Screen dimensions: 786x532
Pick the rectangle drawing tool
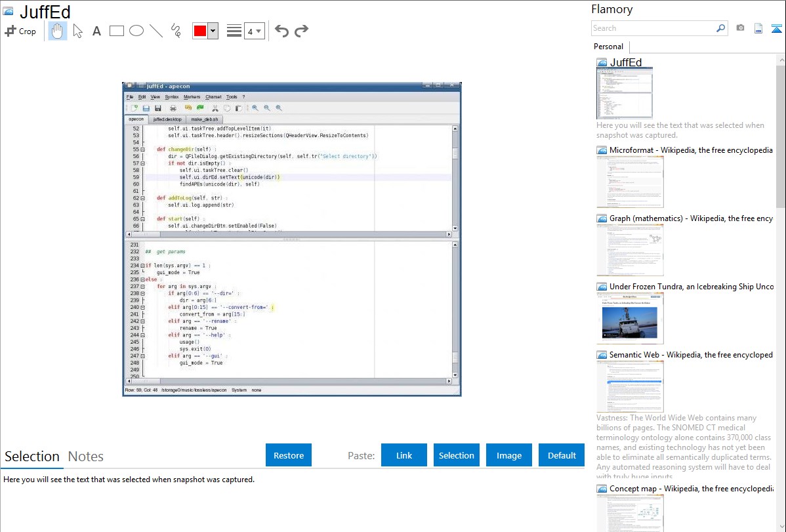tap(116, 31)
